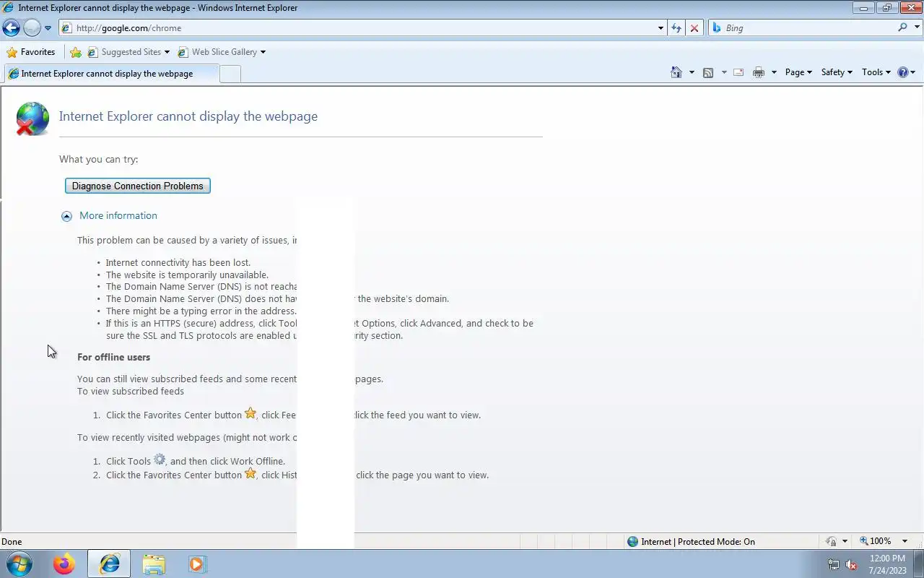This screenshot has height=578, width=924.
Task: Click Add to Favorites Bar icon
Action: (76, 52)
